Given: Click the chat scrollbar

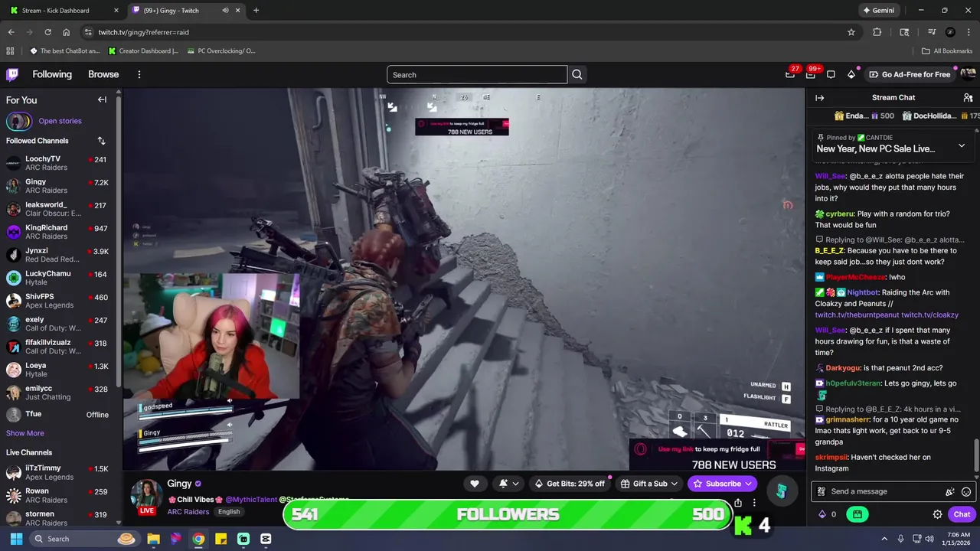Looking at the screenshot, I should 975,458.
